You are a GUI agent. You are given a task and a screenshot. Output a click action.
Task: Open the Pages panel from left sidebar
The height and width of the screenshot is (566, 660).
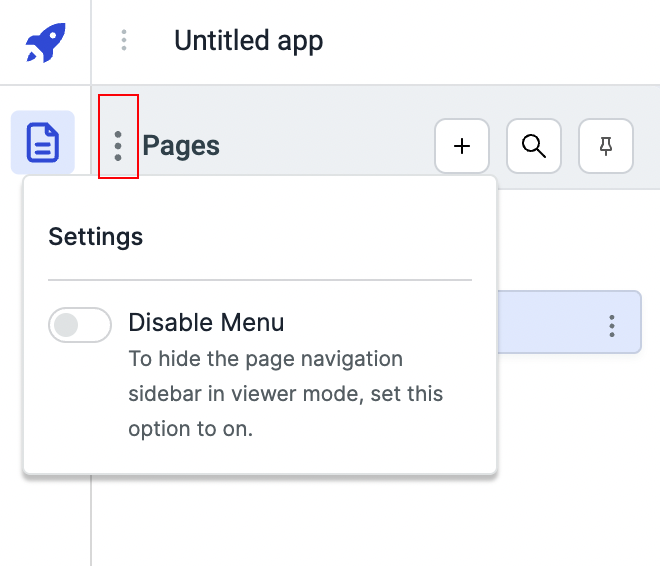pos(43,142)
